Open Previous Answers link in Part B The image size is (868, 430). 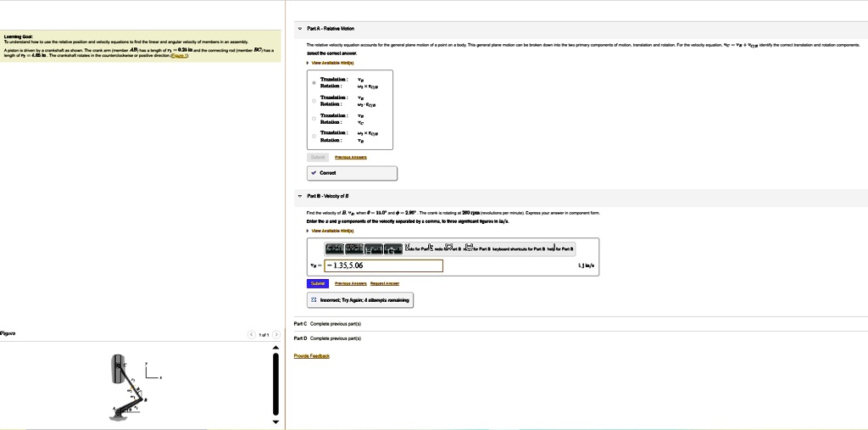coord(350,284)
